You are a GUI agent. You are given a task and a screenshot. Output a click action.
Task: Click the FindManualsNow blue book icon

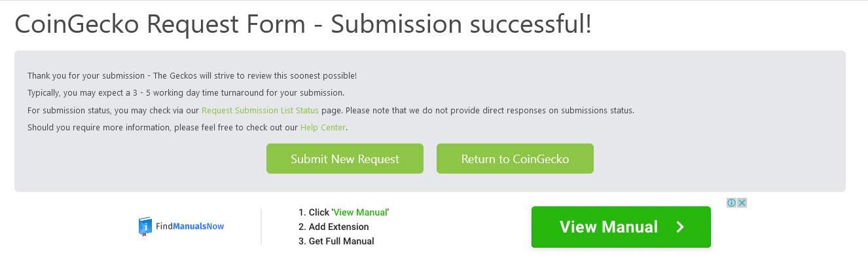coord(145,227)
